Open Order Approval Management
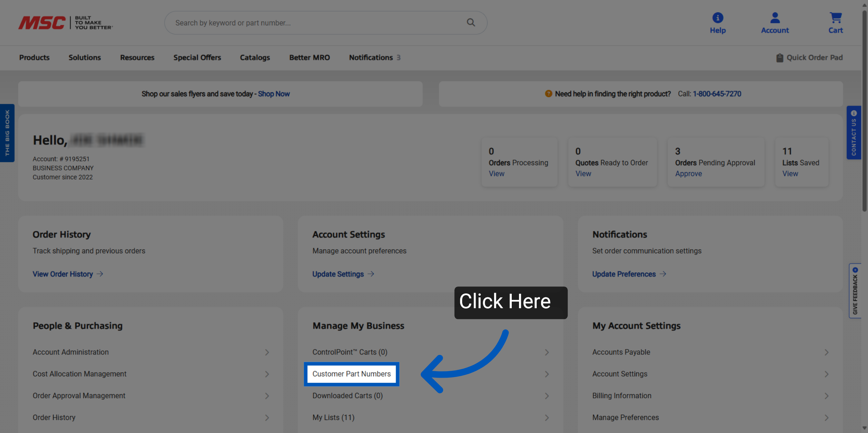 79,396
